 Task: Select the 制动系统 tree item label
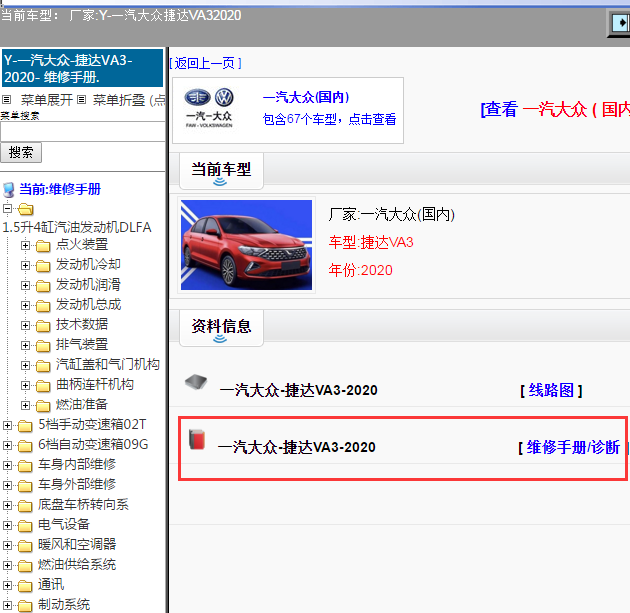[x=64, y=605]
